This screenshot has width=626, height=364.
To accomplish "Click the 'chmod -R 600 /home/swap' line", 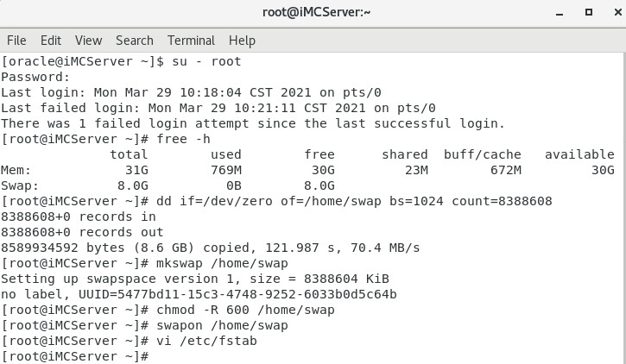I will [x=168, y=310].
